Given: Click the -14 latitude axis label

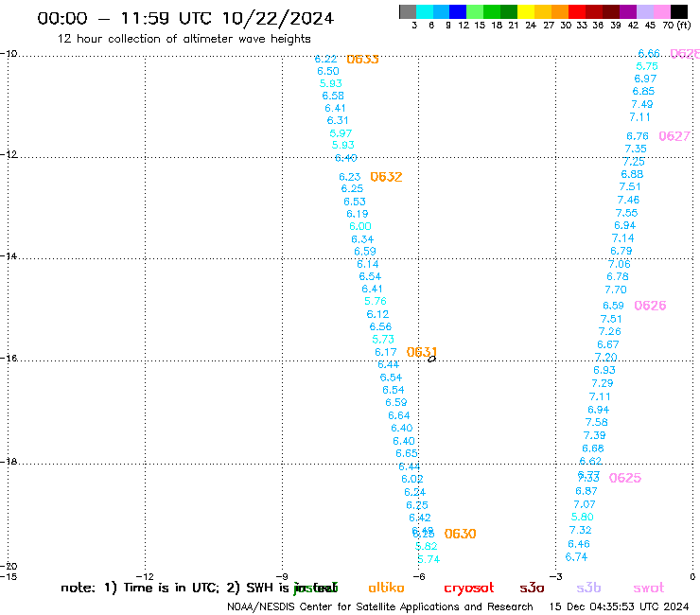Looking at the screenshot, I should point(8,256).
